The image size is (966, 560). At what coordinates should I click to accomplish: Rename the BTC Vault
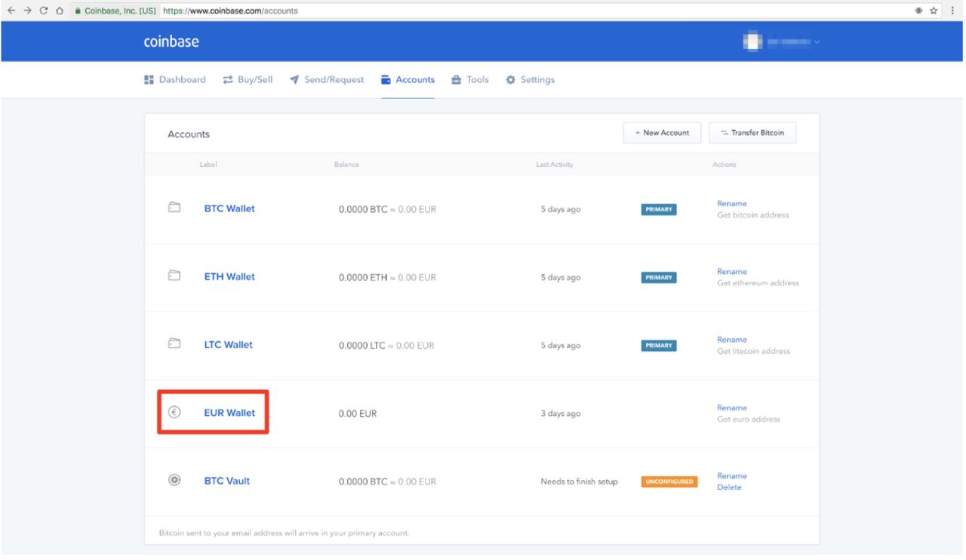(x=732, y=476)
